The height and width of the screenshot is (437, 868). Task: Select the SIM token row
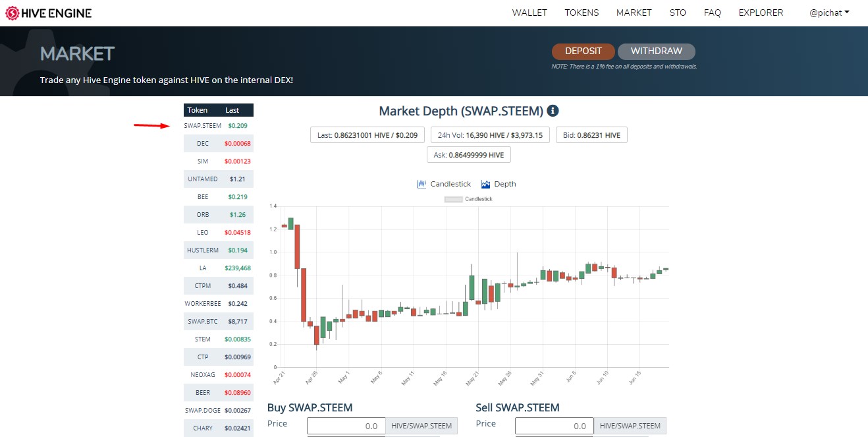pyautogui.click(x=219, y=161)
